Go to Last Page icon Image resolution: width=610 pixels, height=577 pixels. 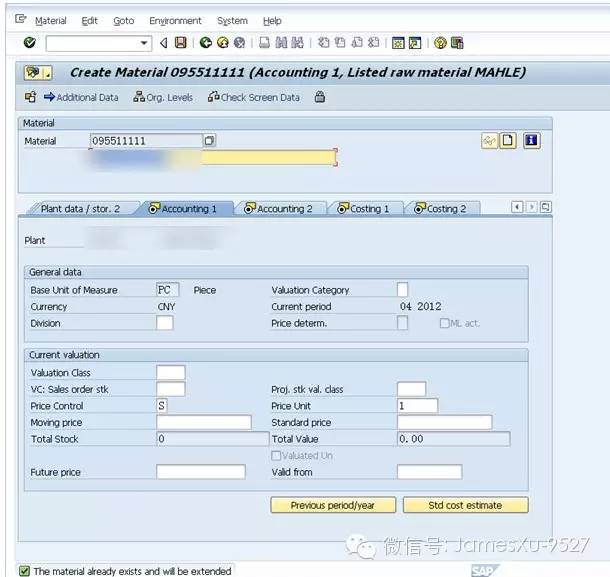373,42
